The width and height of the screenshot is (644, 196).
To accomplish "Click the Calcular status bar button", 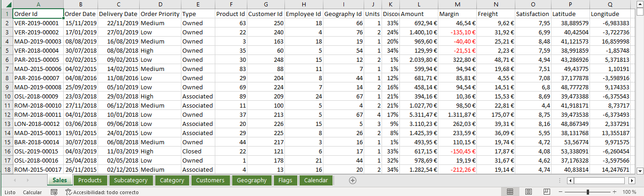I will (x=33, y=192).
